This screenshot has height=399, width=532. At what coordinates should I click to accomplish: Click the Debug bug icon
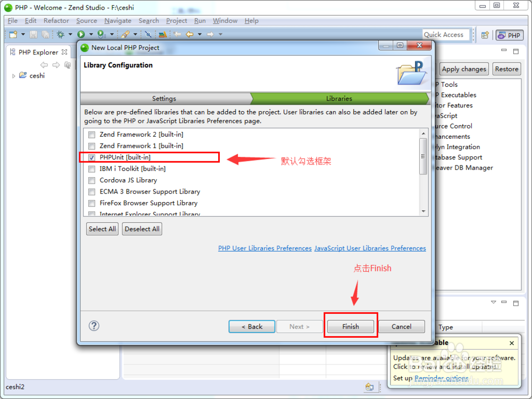click(x=61, y=34)
